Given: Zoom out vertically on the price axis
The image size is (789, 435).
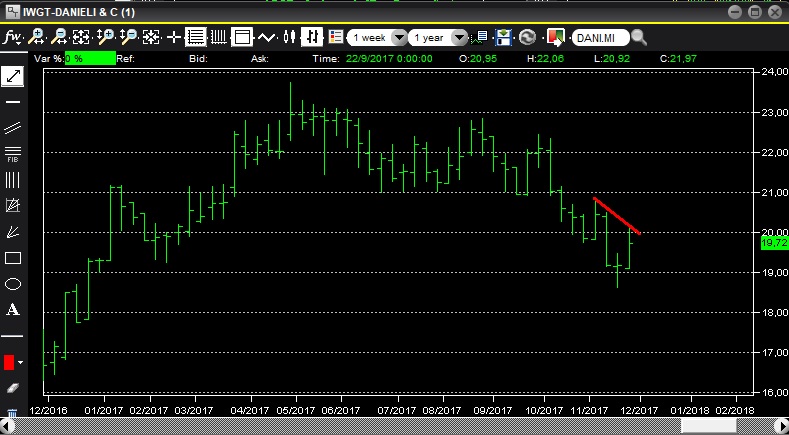Looking at the screenshot, I should pos(128,37).
